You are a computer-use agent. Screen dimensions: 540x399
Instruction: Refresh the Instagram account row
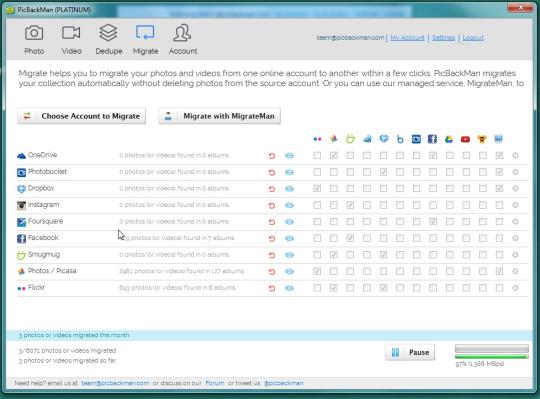(272, 205)
